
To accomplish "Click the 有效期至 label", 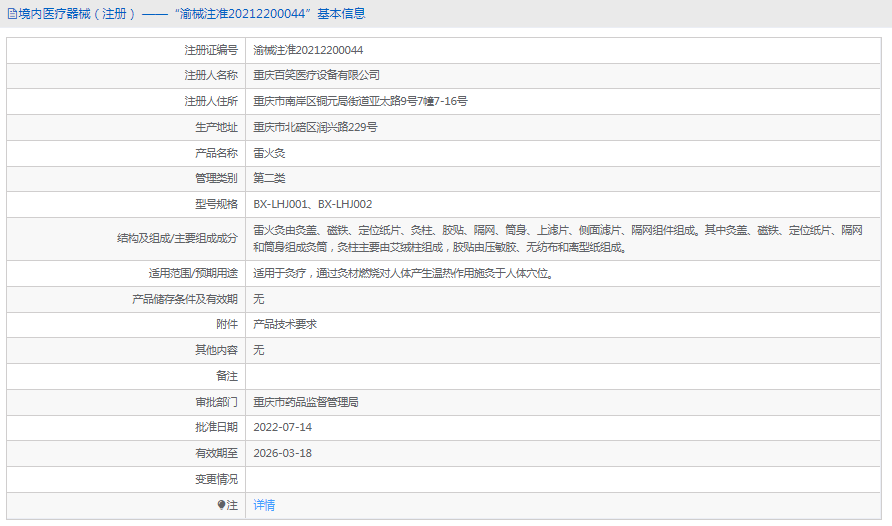I will 216,453.
